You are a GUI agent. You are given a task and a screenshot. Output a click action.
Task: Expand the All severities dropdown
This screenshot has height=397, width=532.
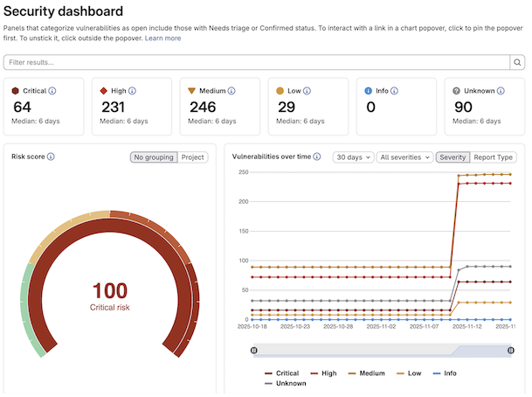pos(404,157)
